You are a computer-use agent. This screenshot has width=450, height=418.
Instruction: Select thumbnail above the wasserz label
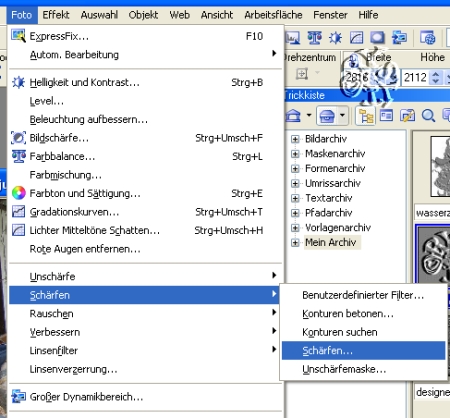440,166
